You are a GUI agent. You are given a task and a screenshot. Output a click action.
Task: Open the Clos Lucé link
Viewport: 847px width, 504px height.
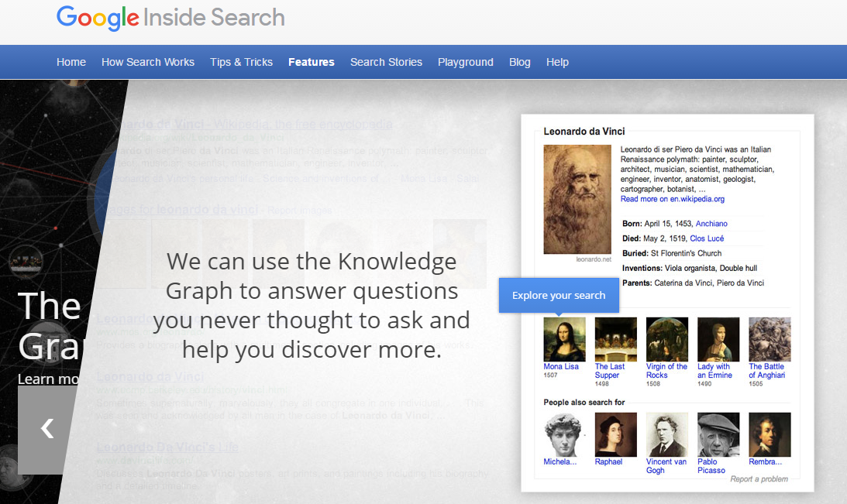(x=707, y=238)
